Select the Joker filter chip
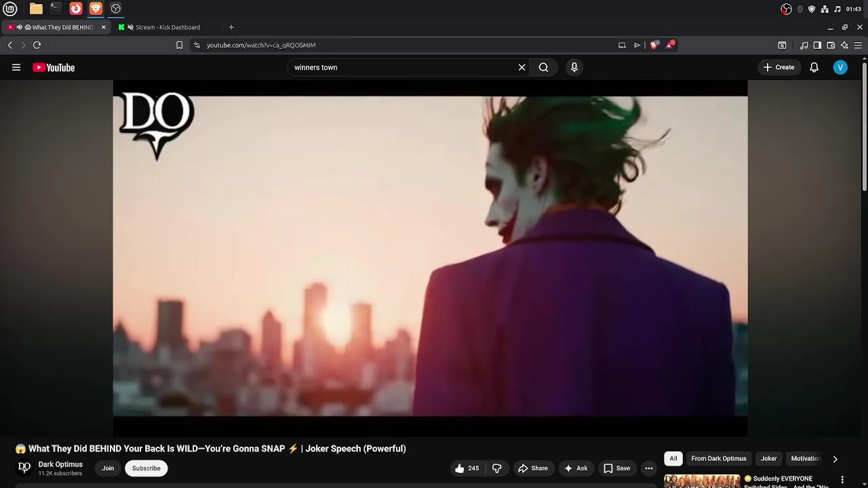The height and width of the screenshot is (488, 868). (x=768, y=459)
